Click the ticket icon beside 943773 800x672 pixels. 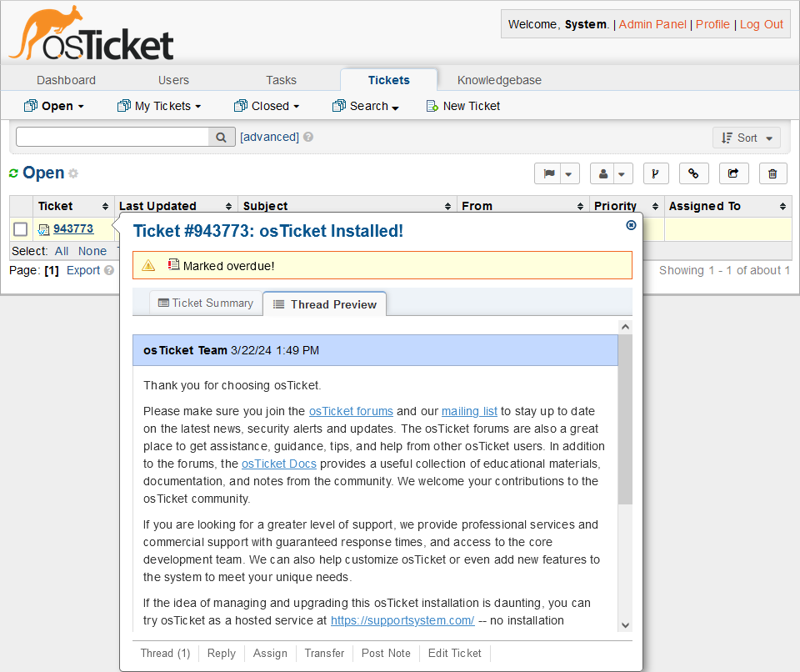click(44, 230)
